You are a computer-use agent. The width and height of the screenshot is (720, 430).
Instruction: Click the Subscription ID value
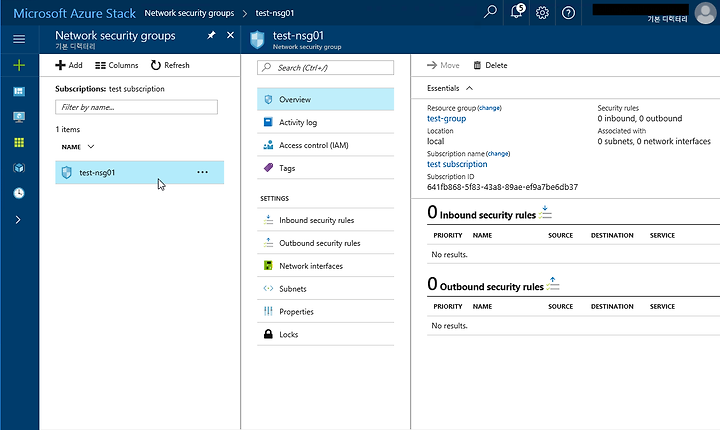502,187
